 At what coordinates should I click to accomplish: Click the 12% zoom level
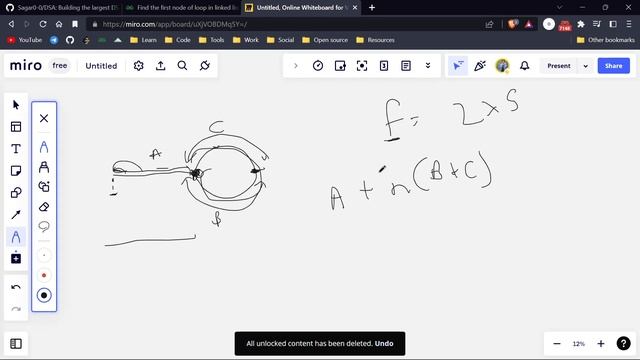579,344
